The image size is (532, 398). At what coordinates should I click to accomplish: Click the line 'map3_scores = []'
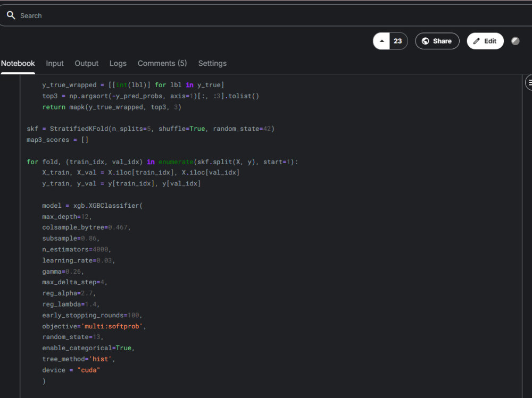click(57, 140)
